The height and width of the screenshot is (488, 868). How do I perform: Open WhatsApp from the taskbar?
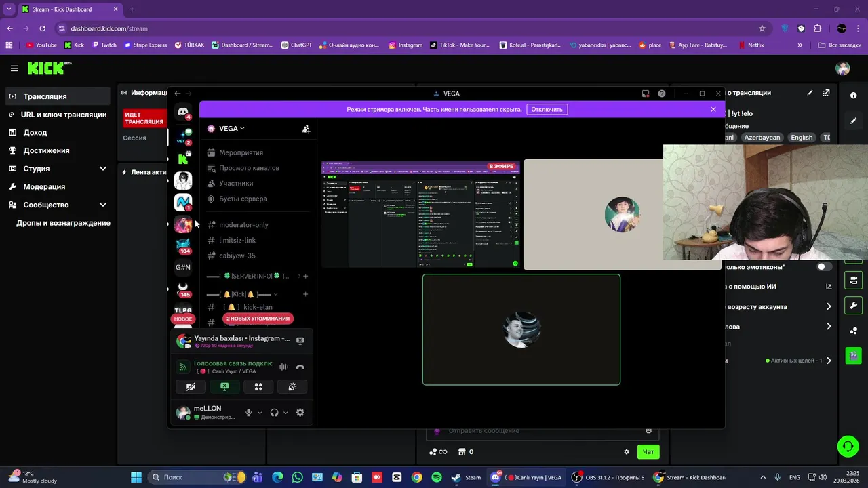(297, 477)
